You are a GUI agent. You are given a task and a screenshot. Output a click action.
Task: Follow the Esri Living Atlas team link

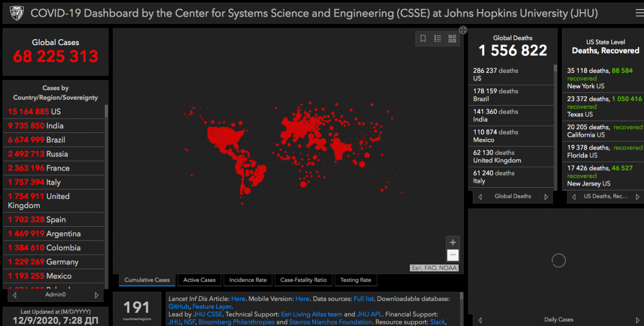click(311, 314)
